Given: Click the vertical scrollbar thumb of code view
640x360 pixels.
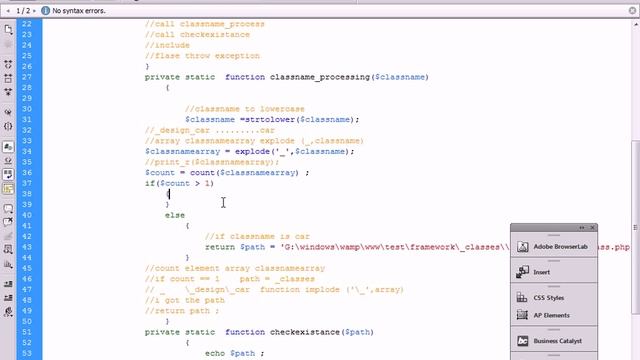Looking at the screenshot, I should 635,227.
